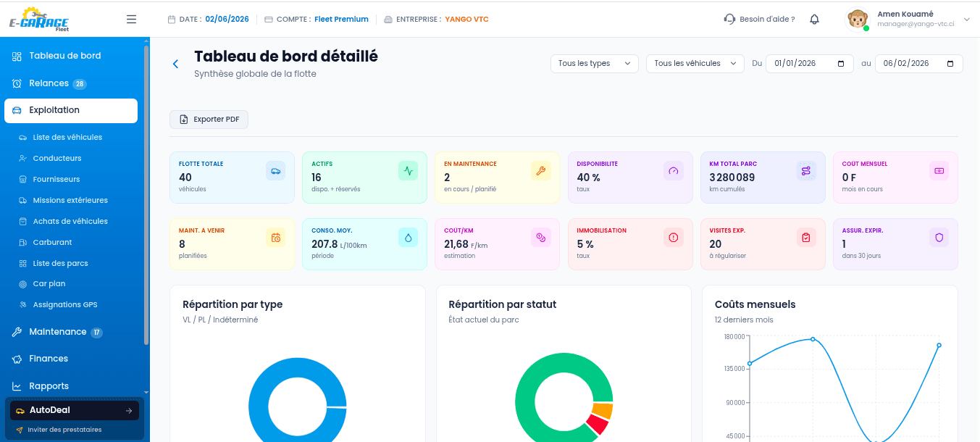
Task: Click the droplet icon in Conso. moy. card
Action: (x=408, y=238)
